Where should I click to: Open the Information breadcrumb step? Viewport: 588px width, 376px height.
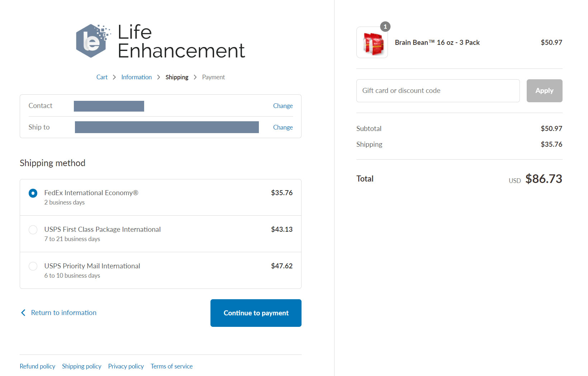136,77
